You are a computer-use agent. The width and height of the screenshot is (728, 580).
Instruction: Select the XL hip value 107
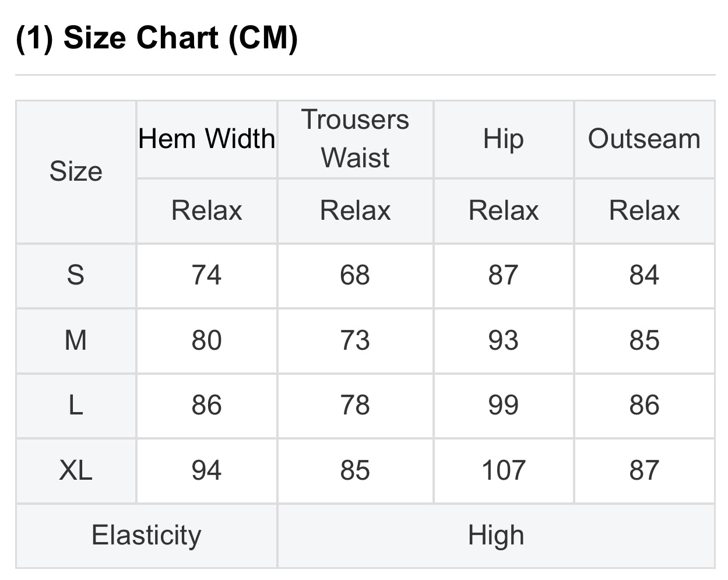[x=504, y=470]
